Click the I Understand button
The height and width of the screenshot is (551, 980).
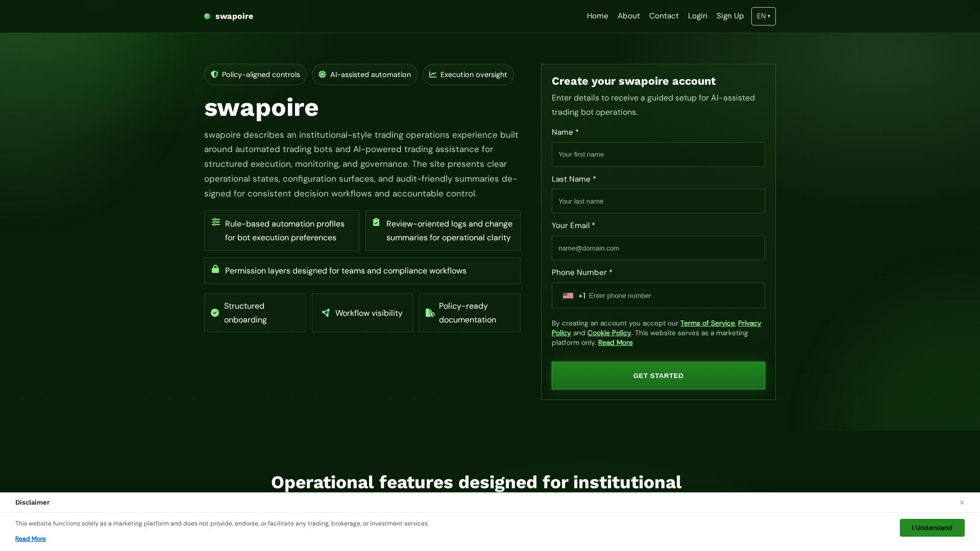[x=932, y=528]
